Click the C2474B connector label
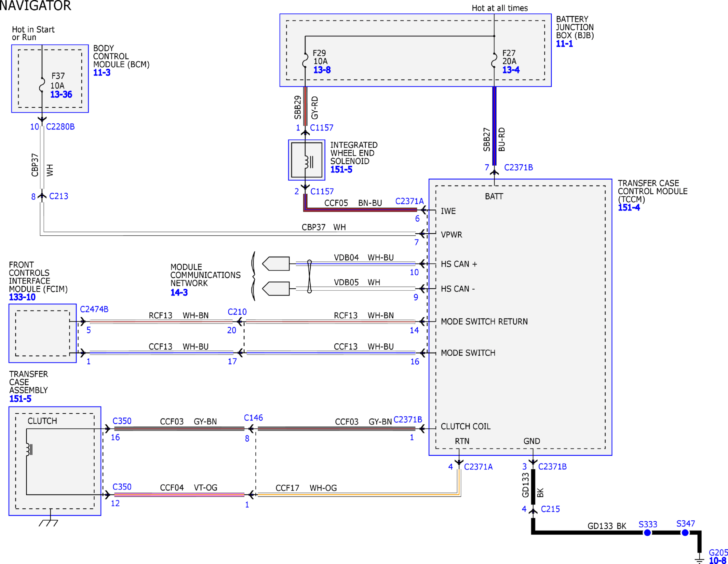Screen dimensions: 728x564 point(94,309)
